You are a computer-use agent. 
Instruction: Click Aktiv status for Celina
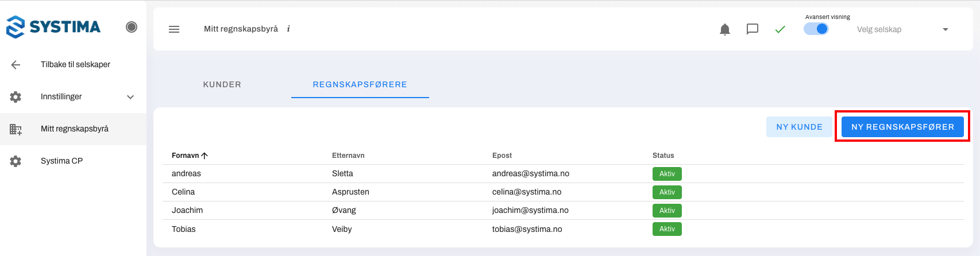tap(667, 192)
